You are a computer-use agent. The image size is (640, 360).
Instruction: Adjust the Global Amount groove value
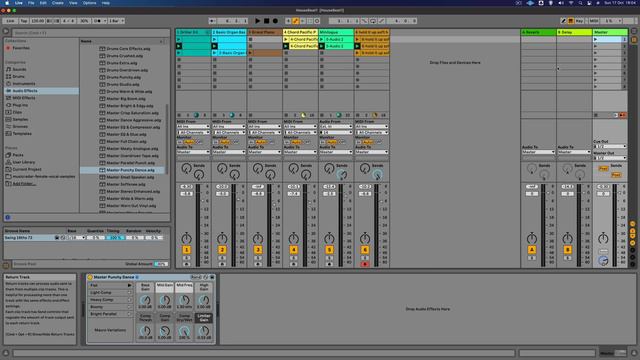[x=161, y=264]
